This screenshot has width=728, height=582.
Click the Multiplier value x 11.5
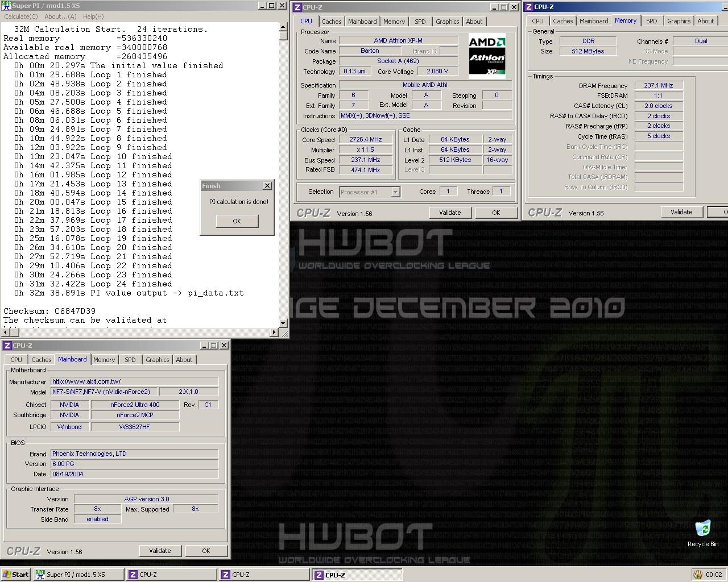tap(366, 149)
